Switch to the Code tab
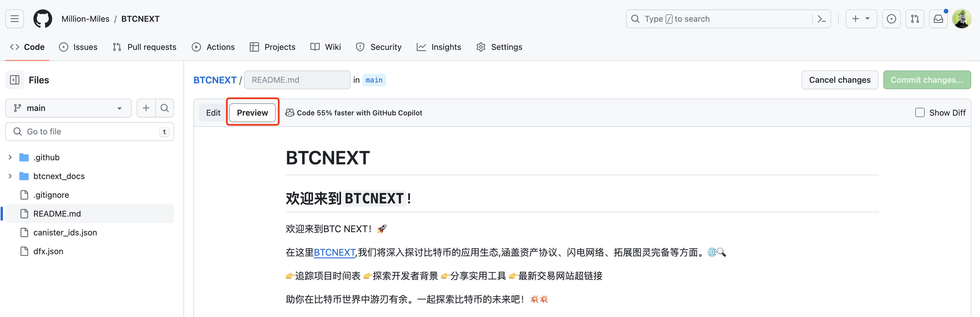The width and height of the screenshot is (980, 317). (27, 47)
